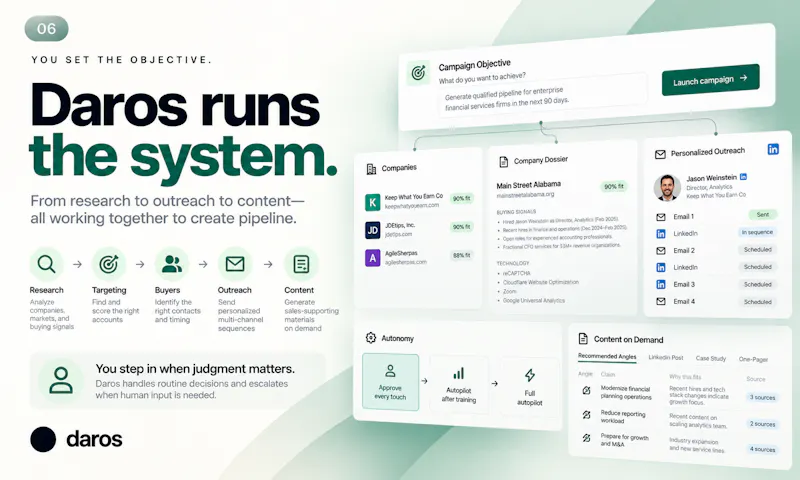This screenshot has height=480, width=800.
Task: Switch to the One-Pager tab
Action: [x=753, y=360]
